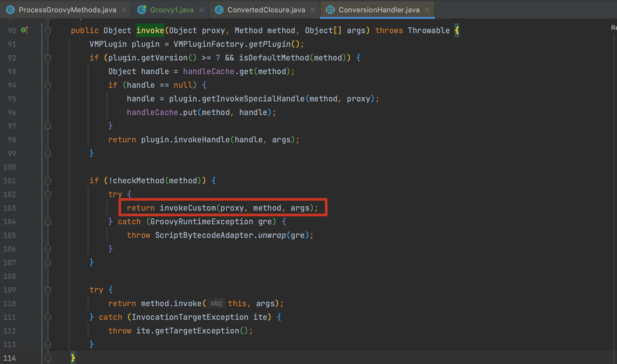This screenshot has height=364, width=617.
Task: Collapse the catch block at line 104
Action: point(48,221)
